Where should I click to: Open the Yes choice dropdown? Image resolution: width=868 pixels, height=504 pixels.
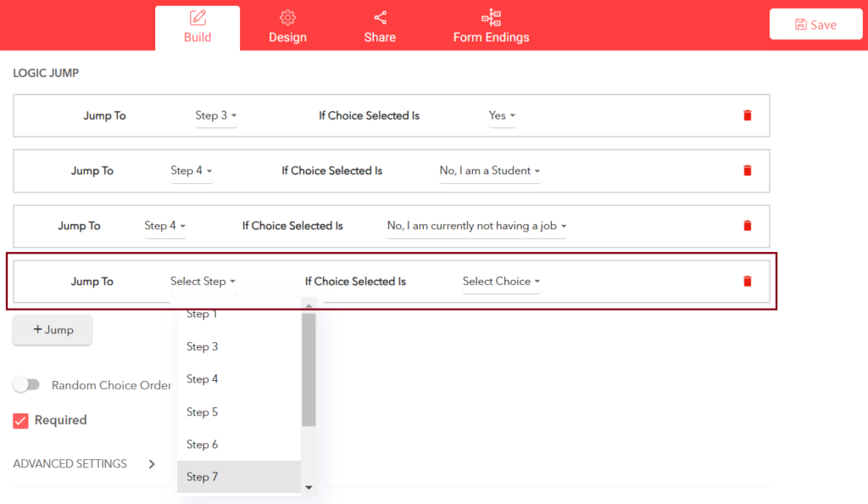tap(502, 115)
